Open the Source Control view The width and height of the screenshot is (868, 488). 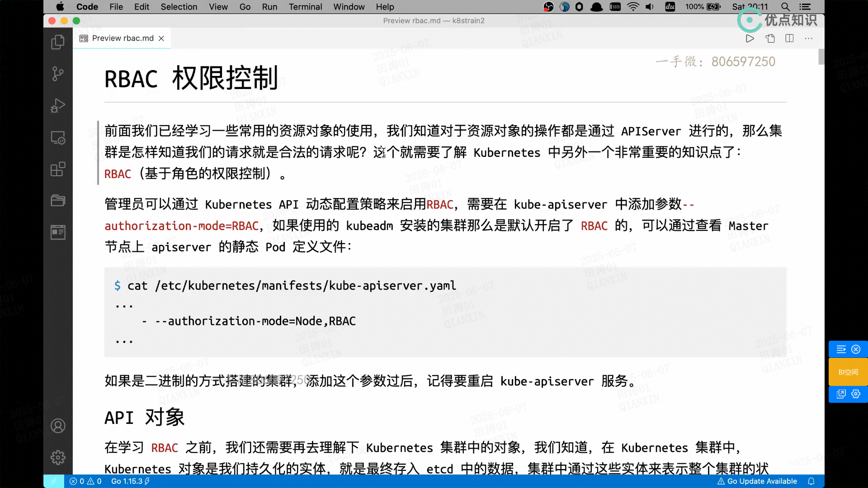58,74
